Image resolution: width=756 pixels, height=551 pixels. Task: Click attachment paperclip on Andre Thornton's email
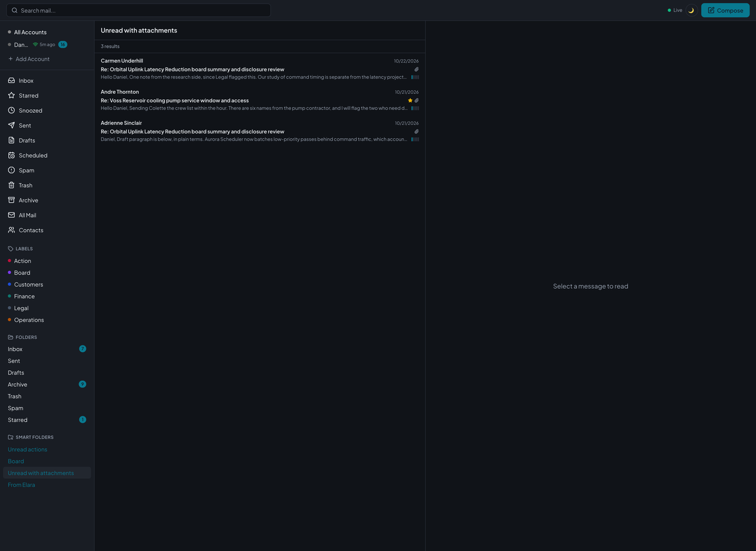point(416,100)
